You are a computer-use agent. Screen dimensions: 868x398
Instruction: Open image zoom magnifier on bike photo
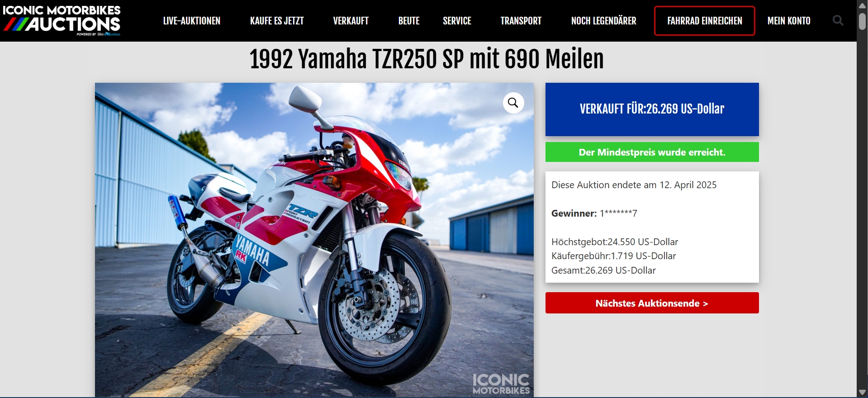point(513,103)
